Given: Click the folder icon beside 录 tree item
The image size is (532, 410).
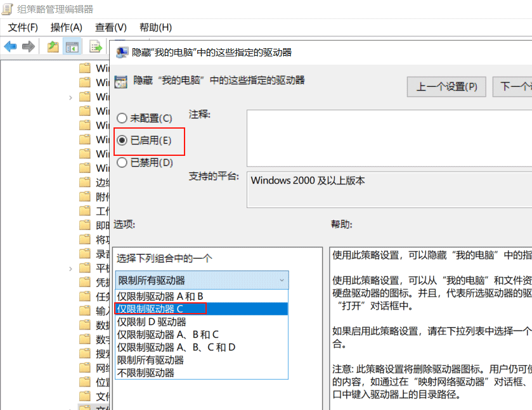Looking at the screenshot, I should coord(85,253).
